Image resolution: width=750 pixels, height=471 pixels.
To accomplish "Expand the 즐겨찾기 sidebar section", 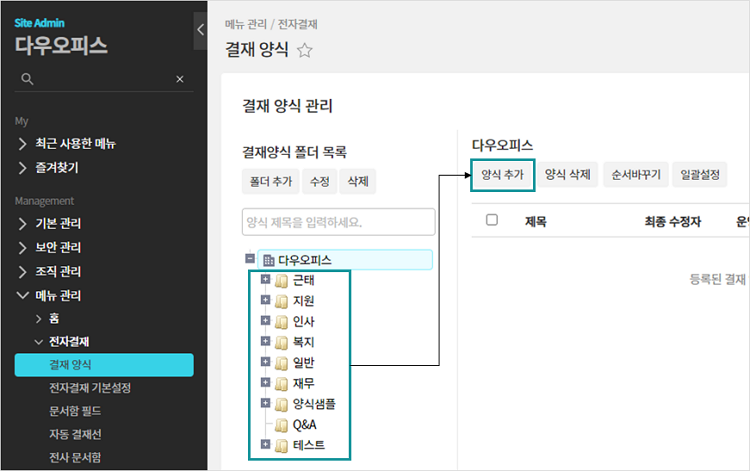I will coord(22,168).
